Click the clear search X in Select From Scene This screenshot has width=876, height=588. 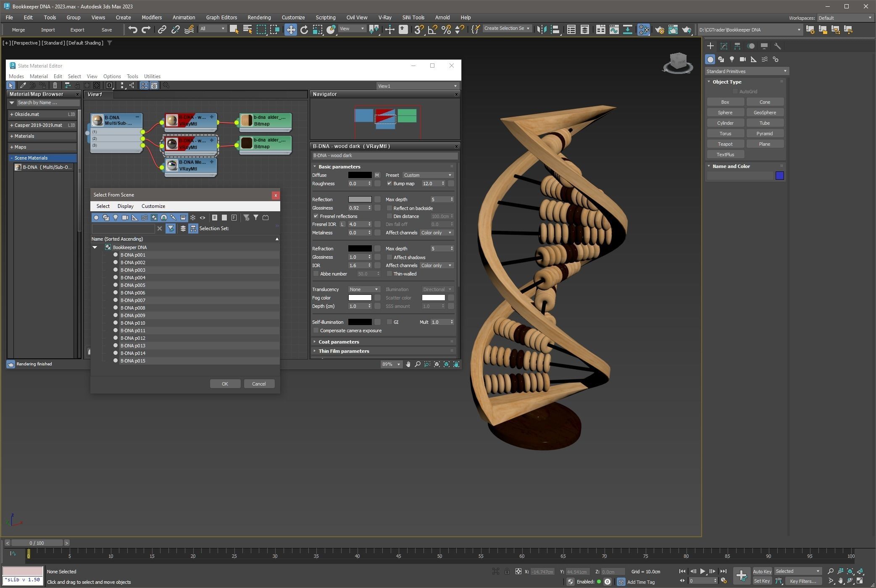tap(159, 228)
